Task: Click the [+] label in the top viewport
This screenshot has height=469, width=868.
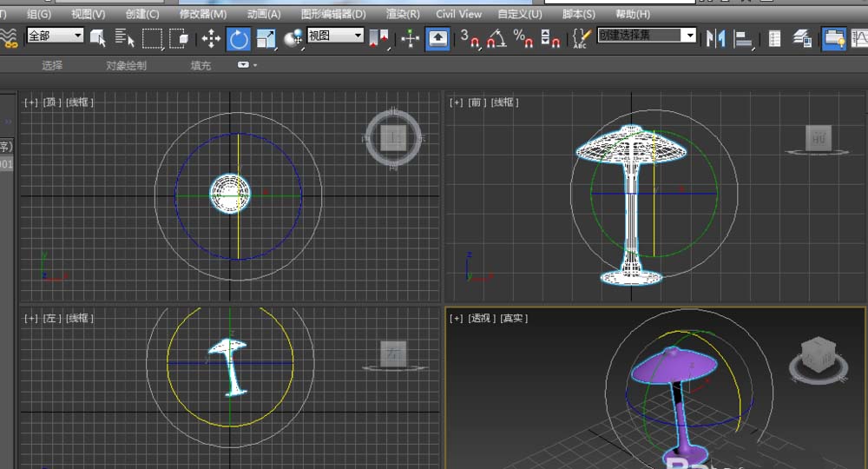Action: tap(31, 102)
